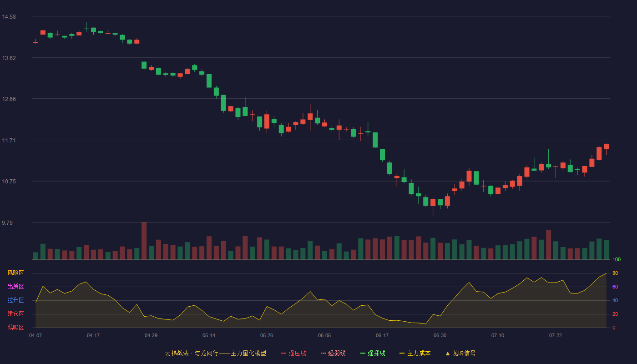The width and height of the screenshot is (637, 364).
Task: Click the 13.62 price axis label
Action: (9, 58)
